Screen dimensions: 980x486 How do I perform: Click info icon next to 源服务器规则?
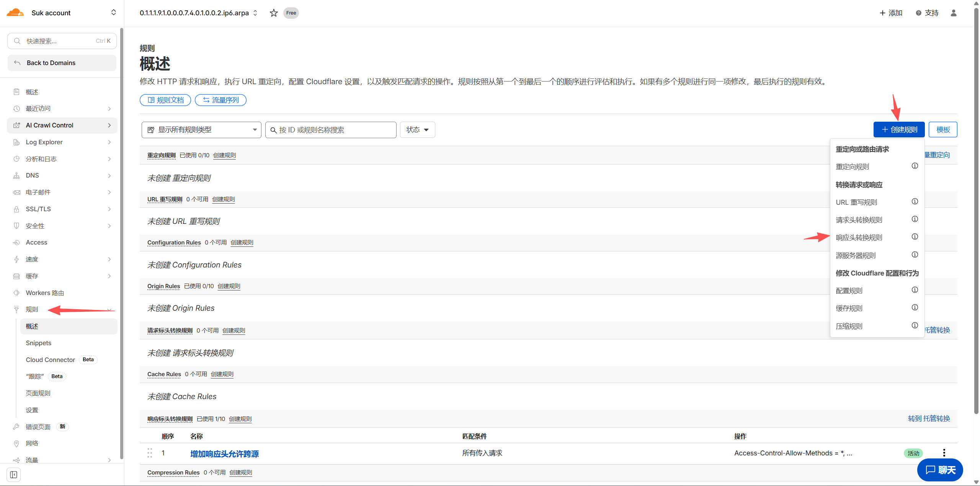click(915, 255)
